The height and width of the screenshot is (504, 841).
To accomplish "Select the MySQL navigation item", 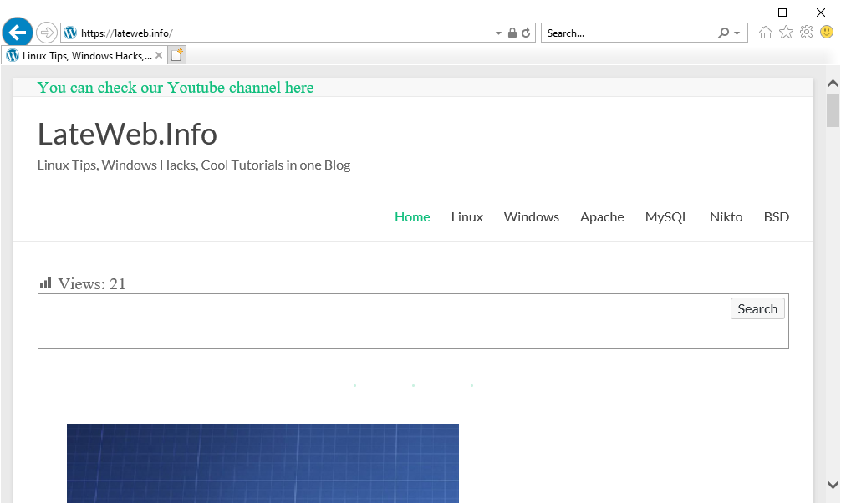I will pyautogui.click(x=666, y=216).
